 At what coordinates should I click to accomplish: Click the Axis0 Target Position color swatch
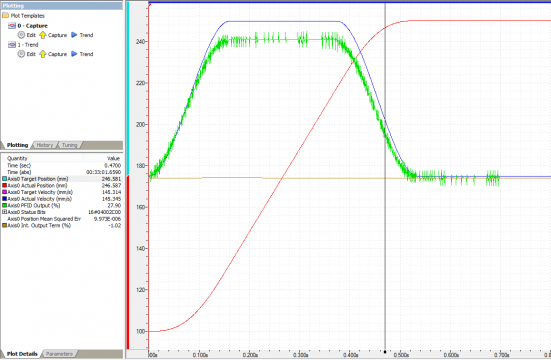4,179
